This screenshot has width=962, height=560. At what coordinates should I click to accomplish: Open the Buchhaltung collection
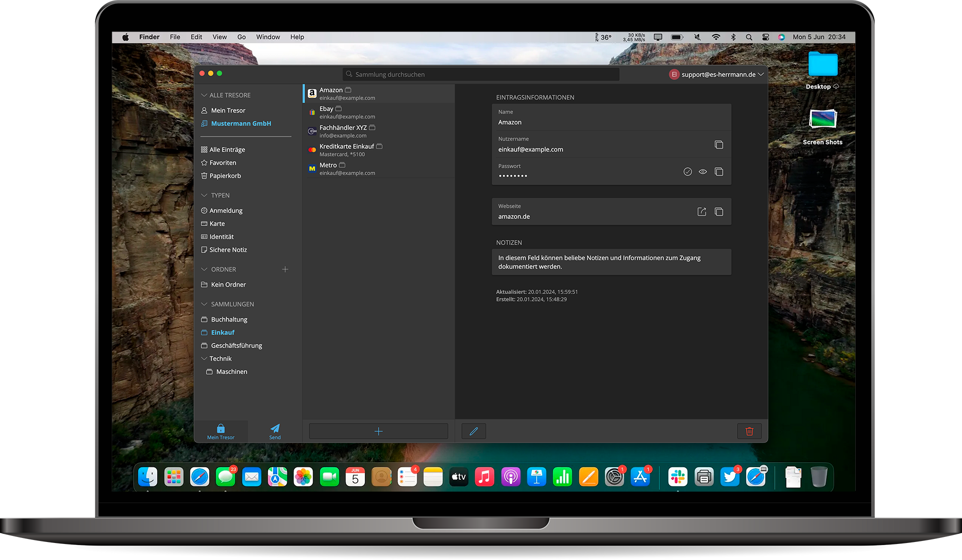coord(229,320)
